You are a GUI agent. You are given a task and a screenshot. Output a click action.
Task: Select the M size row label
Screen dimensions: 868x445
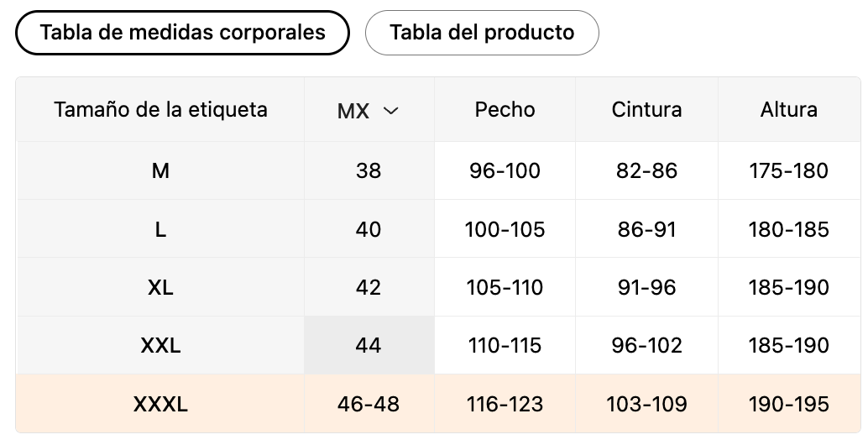[160, 170]
